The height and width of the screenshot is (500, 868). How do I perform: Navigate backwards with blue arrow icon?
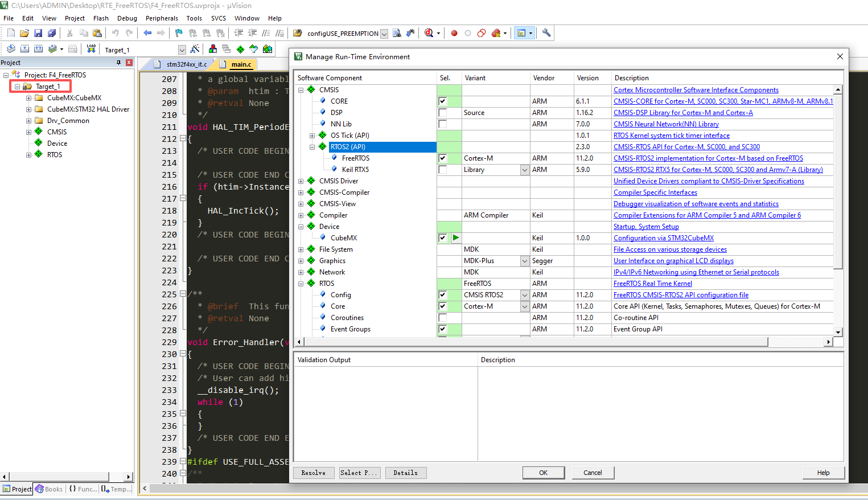147,33
